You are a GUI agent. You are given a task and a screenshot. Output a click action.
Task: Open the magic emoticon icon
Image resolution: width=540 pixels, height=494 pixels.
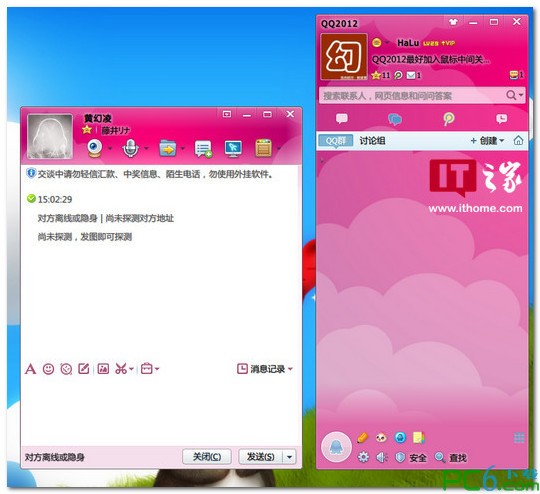point(66,369)
